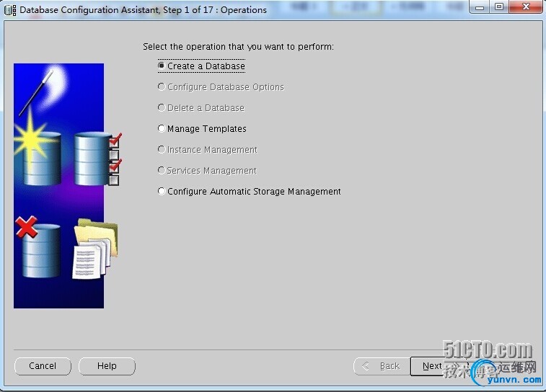The image size is (546, 392).
Task: Click the red X delete database icon
Action: [27, 227]
